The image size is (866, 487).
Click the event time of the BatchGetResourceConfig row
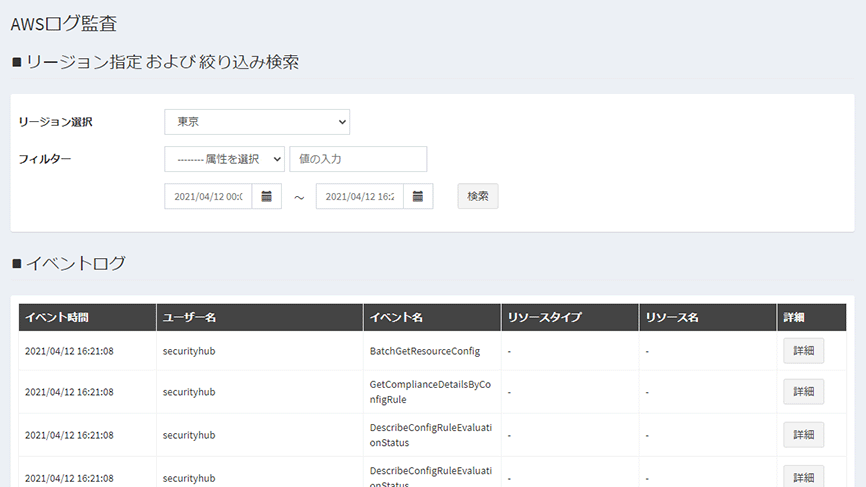(x=69, y=351)
